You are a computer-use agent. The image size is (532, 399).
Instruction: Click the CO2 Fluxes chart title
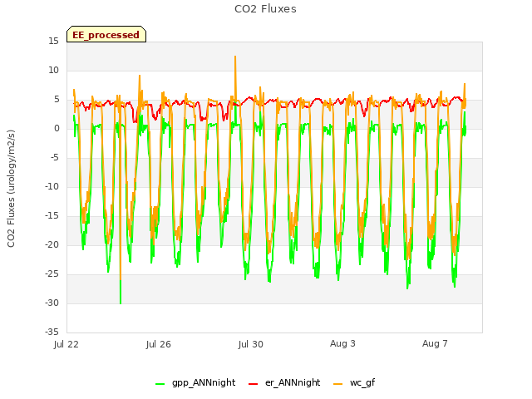(265, 9)
